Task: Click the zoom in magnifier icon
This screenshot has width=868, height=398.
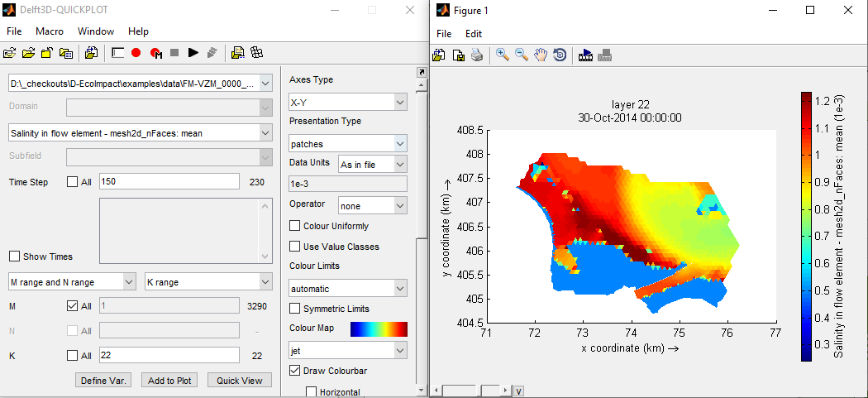Action: coord(502,55)
